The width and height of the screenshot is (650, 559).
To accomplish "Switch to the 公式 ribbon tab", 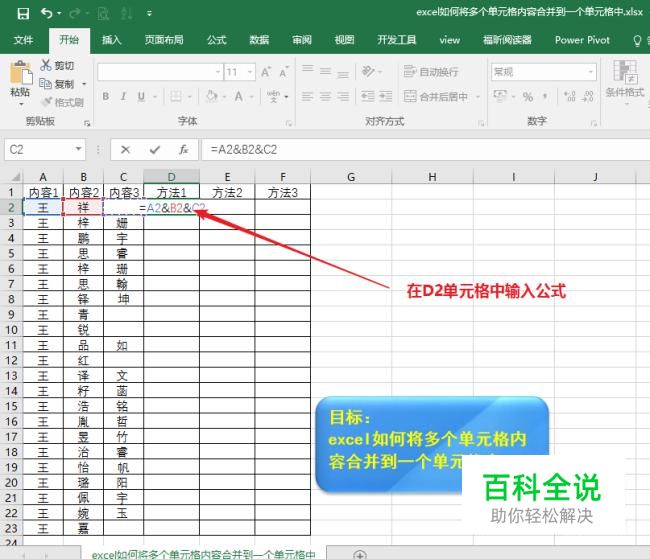I will [217, 40].
